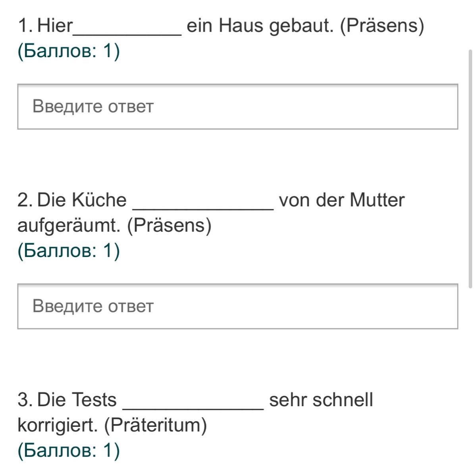Click the "(Präsens)" hint after "aufgeräumt."
476x476 pixels.
click(169, 226)
